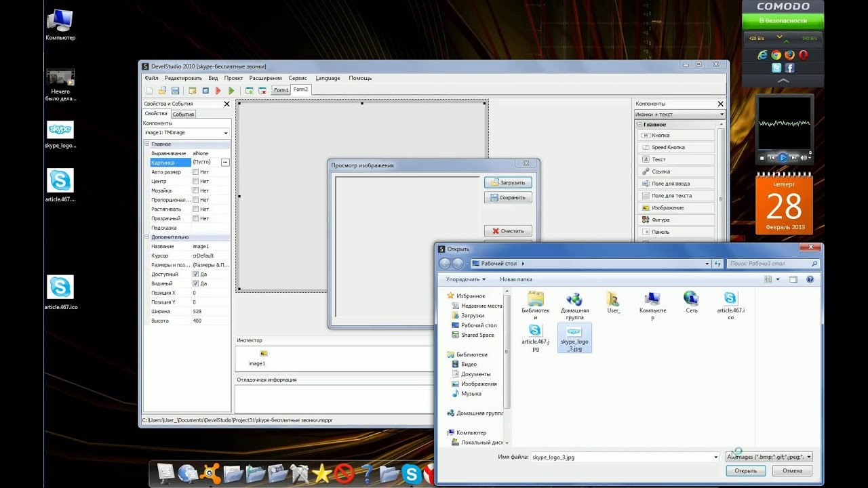Collapse the Главное section in components palette
Screen dimensions: 868x488
pyautogui.click(x=639, y=125)
